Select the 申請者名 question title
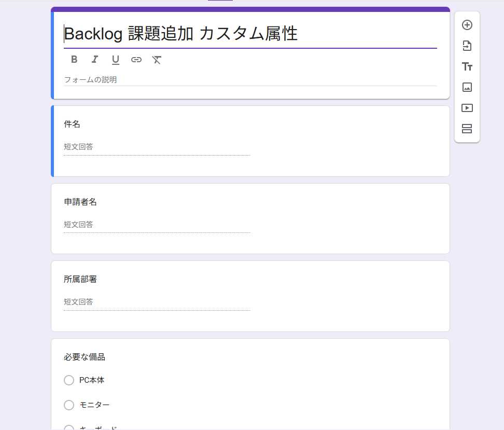This screenshot has height=430, width=504. (x=80, y=202)
